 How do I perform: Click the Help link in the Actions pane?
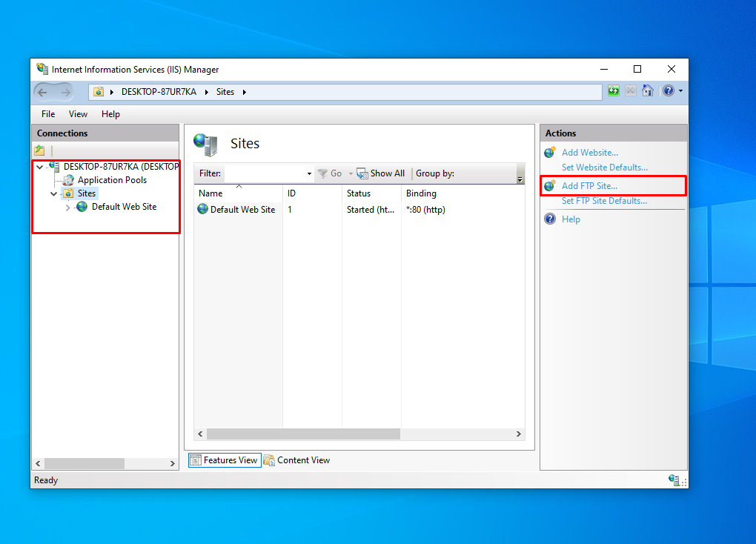(571, 219)
